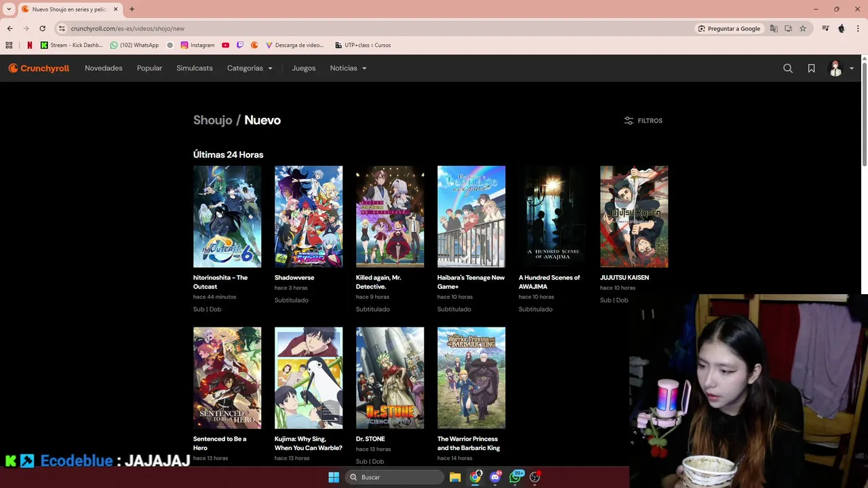The width and height of the screenshot is (868, 488).
Task: Expand the Categorías dropdown
Action: click(250, 68)
